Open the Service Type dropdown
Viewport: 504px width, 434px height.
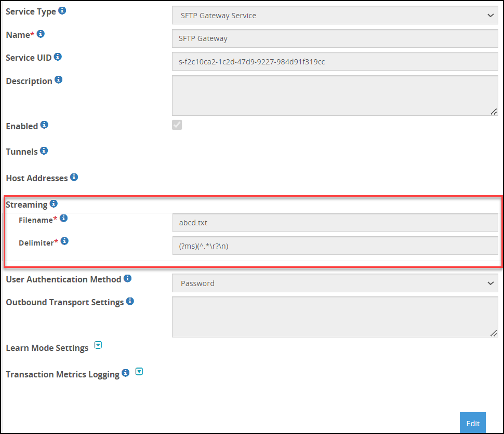335,16
